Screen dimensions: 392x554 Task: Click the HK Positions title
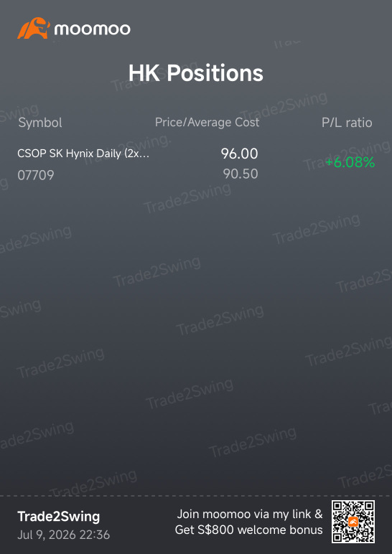pyautogui.click(x=195, y=73)
